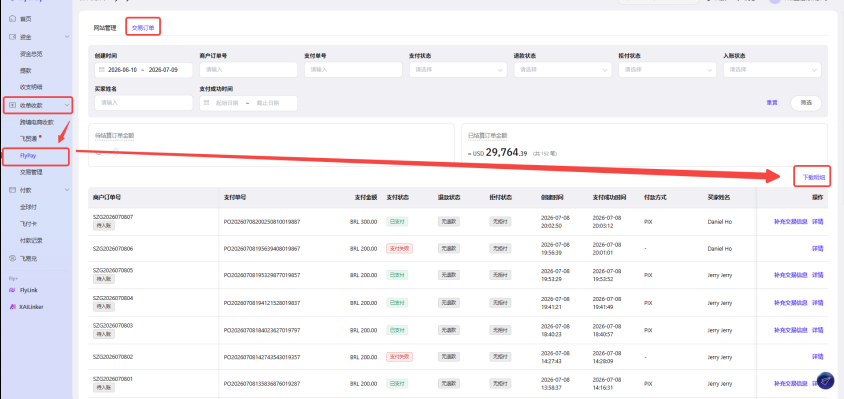Click the 下载明细 download link
The height and width of the screenshot is (399, 844).
[x=813, y=177]
